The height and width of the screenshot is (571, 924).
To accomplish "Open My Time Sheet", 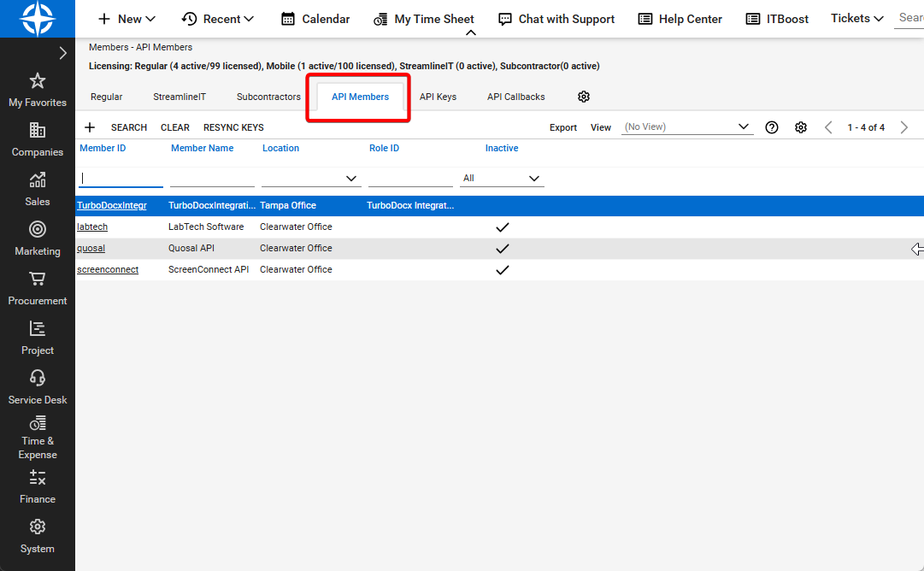I will (x=424, y=19).
